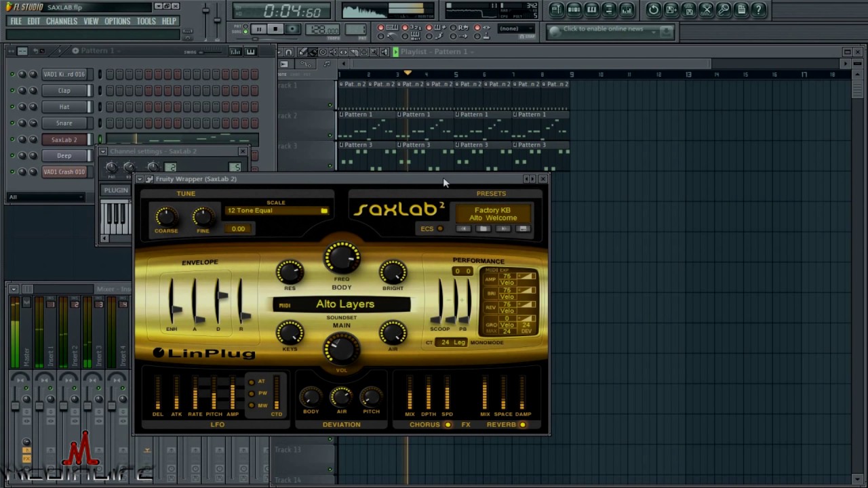Select the playlist playback speaker tool
Viewport: 868px width, 488px height.
(384, 52)
